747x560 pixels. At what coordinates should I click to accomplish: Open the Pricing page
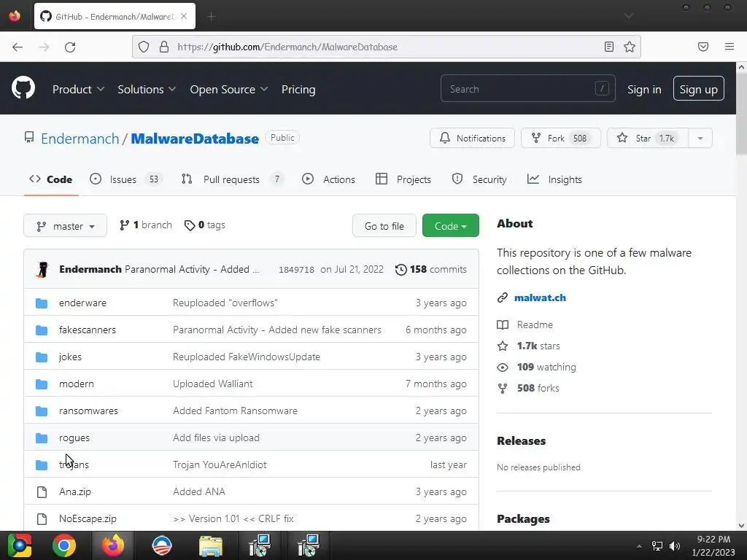point(298,89)
